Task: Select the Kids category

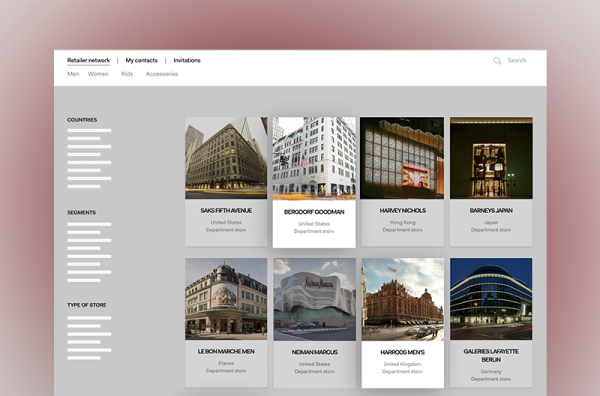Action: (127, 74)
